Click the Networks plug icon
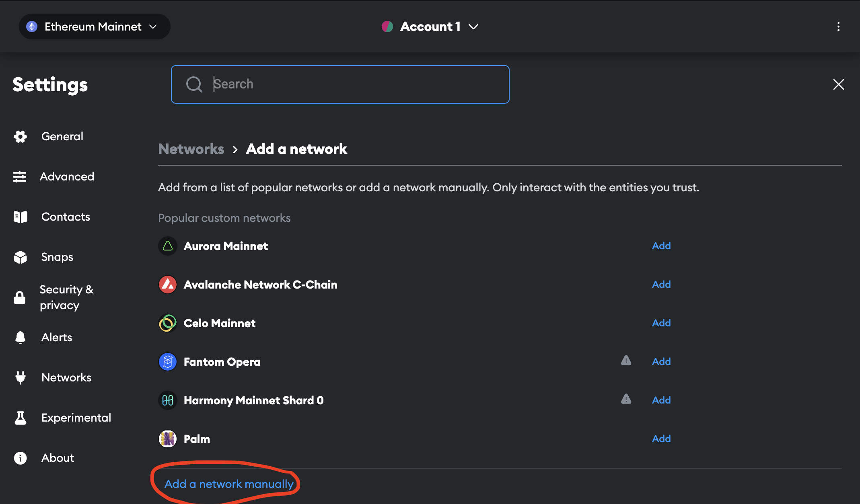 pos(20,378)
